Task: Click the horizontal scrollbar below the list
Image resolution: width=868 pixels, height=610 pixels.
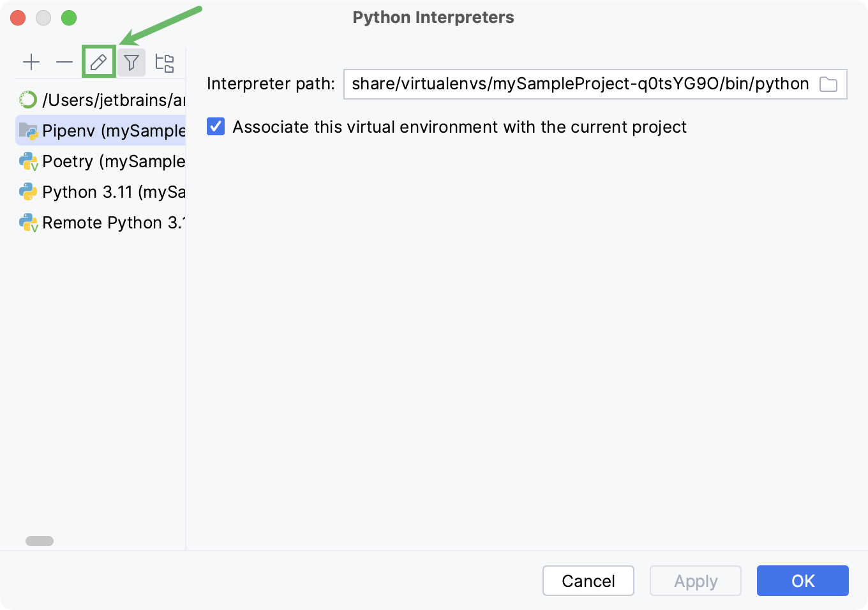Action: point(40,540)
